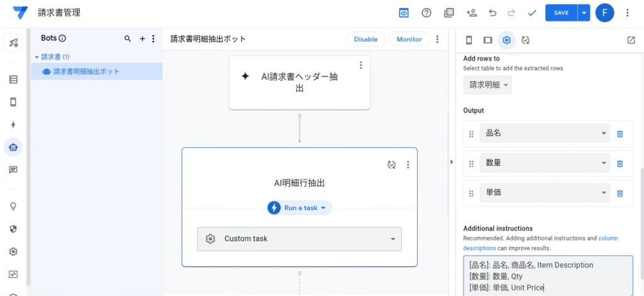Delete the 品名 output row

619,134
